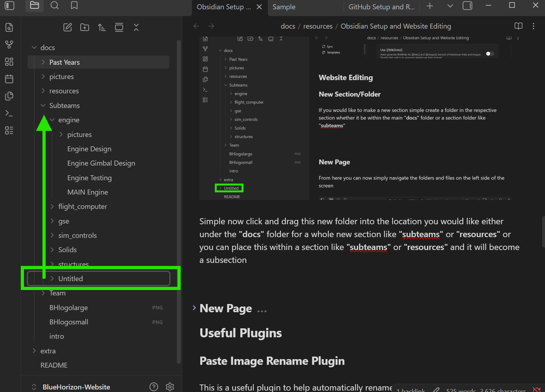
Task: Open the search magnifier tab
Action: tap(54, 5)
